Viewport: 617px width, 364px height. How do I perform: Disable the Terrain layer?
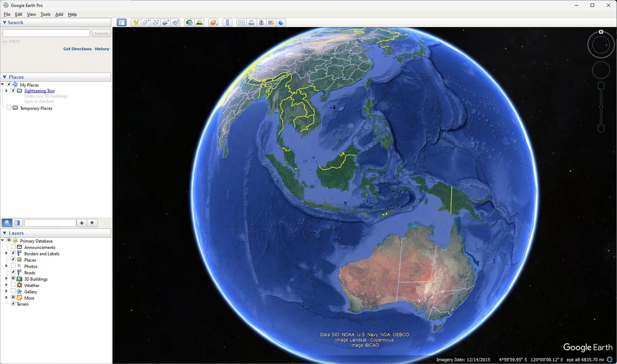coord(13,304)
